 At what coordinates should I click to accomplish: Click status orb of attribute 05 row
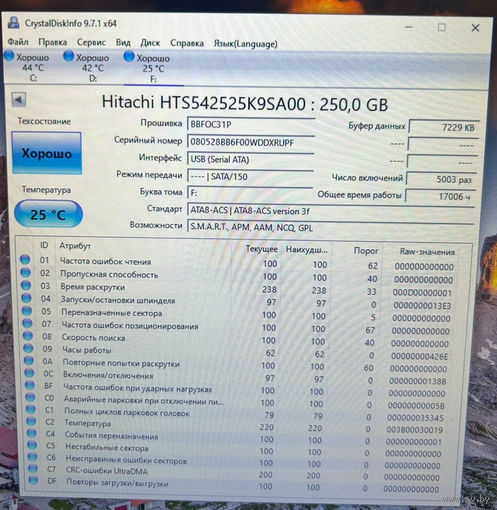pyautogui.click(x=27, y=311)
